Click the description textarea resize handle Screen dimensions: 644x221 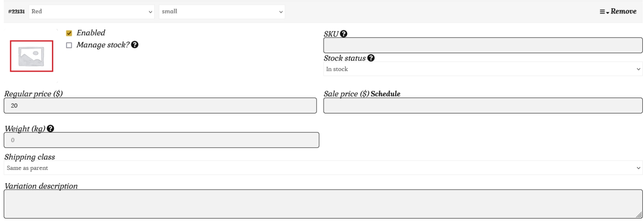639,215
